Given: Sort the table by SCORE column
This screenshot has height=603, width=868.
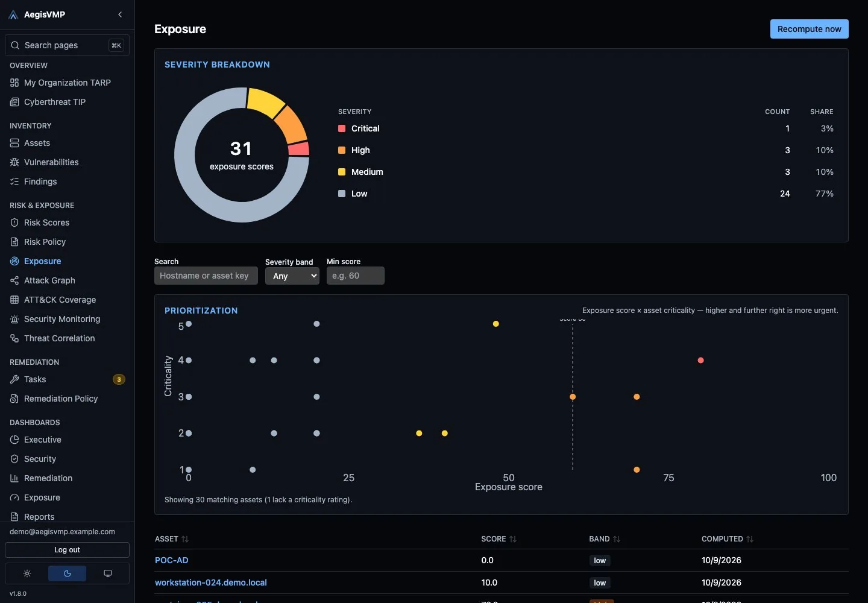Looking at the screenshot, I should point(498,539).
